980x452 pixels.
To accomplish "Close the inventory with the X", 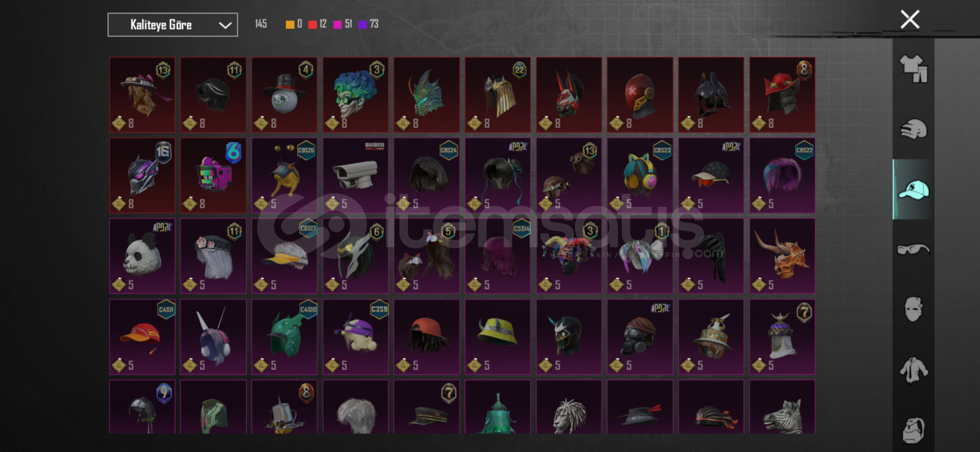I will pos(910,20).
